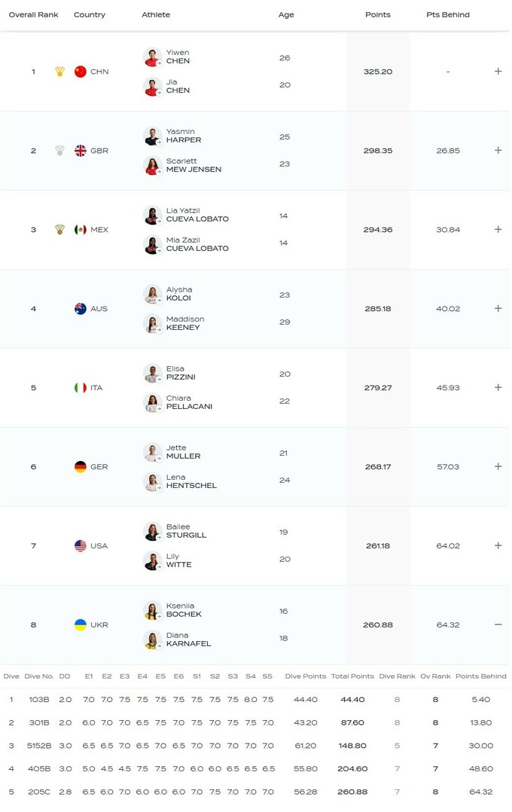Click the Overall Rank column header
Viewport: 512px width, 812px height.
click(33, 15)
